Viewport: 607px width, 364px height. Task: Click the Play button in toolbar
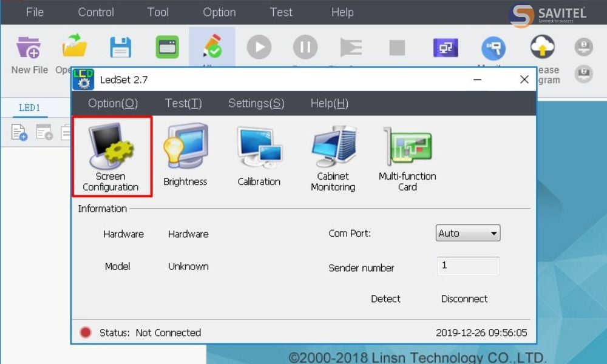coord(259,47)
